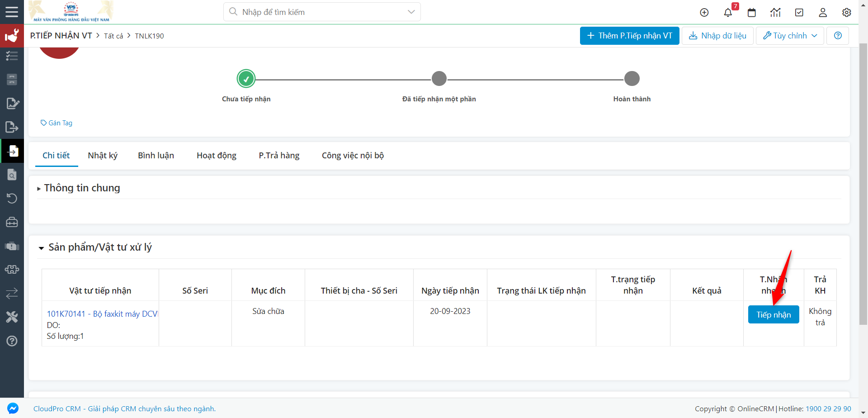This screenshot has width=868, height=418.
Task: Open the document search sidebar icon
Action: click(x=12, y=175)
